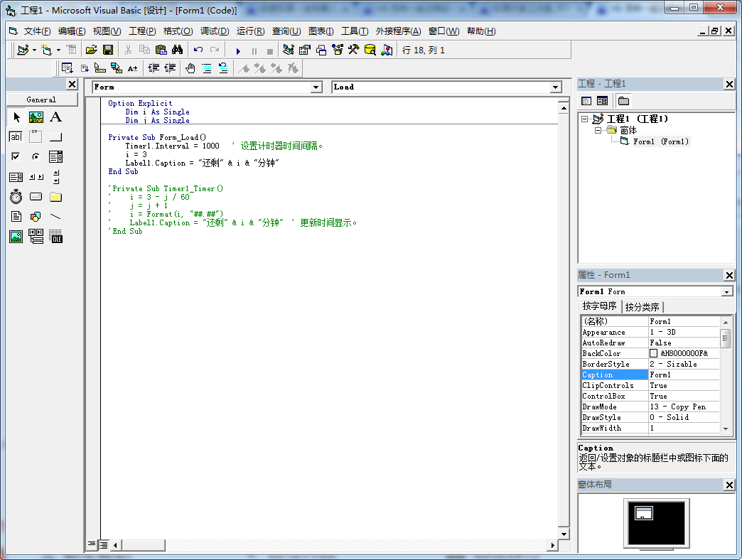Select the OLE control in toolbox

click(x=55, y=237)
